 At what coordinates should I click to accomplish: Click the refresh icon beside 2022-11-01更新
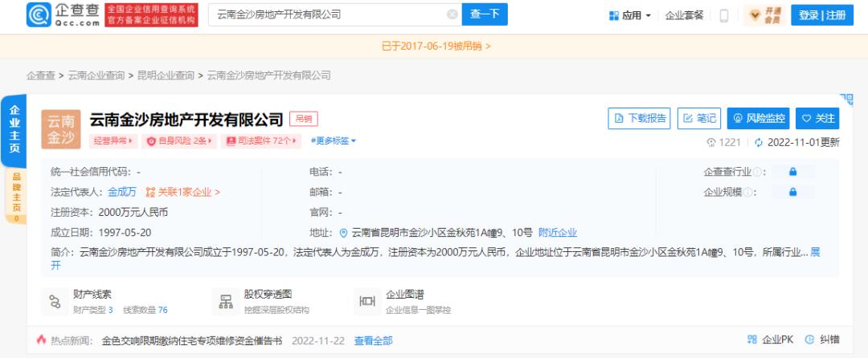click(x=759, y=143)
